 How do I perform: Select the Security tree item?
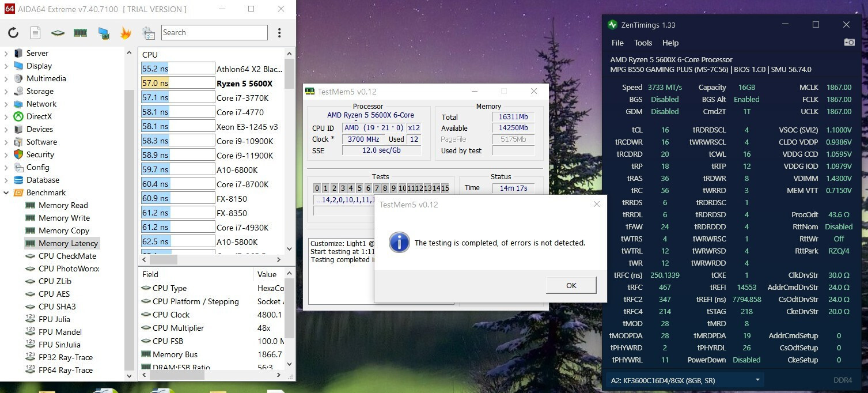pyautogui.click(x=40, y=154)
